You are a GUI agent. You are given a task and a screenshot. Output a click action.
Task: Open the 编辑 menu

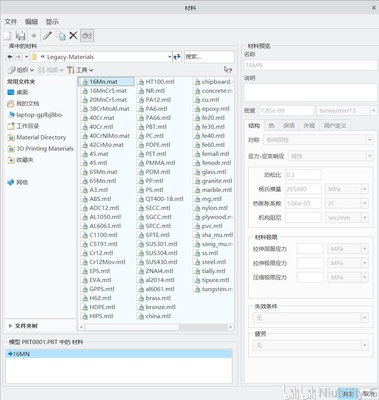point(31,22)
